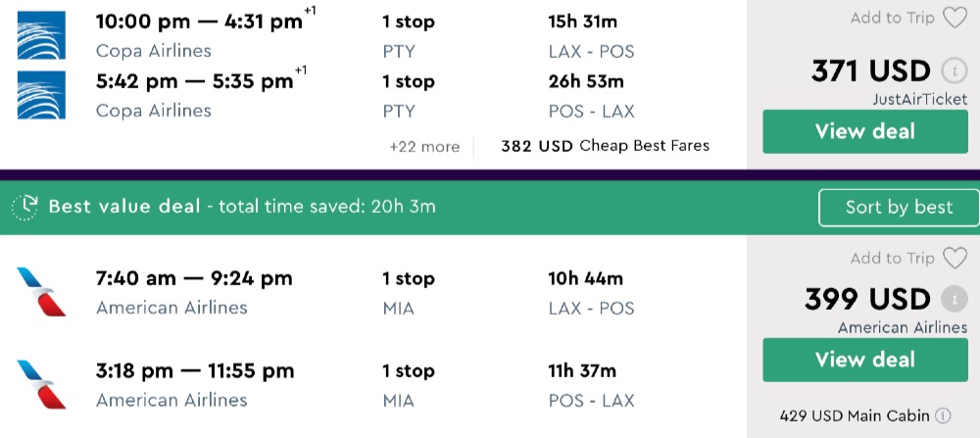Viewport: 980px width, 438px height.
Task: Click clock icon in best value banner
Action: (24, 207)
